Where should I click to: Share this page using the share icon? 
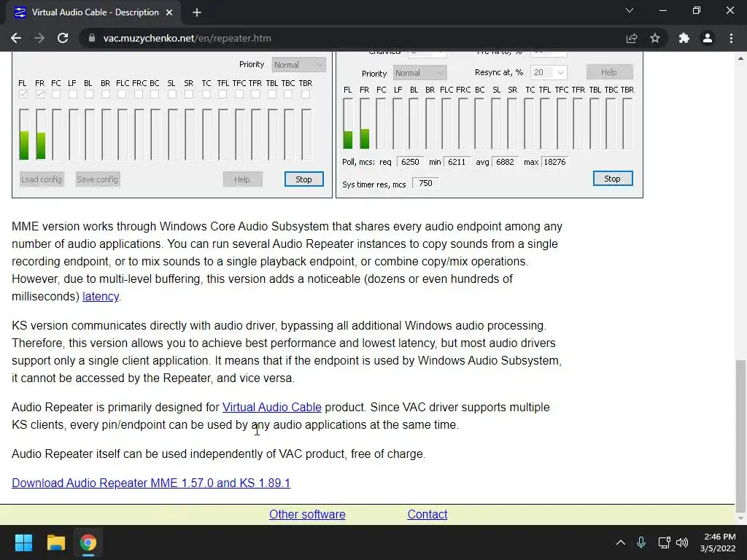[x=632, y=38]
